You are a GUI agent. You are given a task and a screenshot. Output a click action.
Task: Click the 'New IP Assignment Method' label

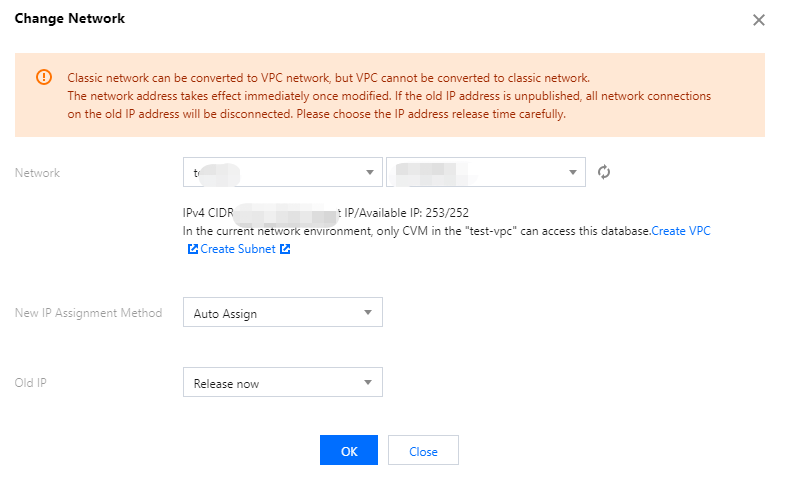tap(88, 313)
